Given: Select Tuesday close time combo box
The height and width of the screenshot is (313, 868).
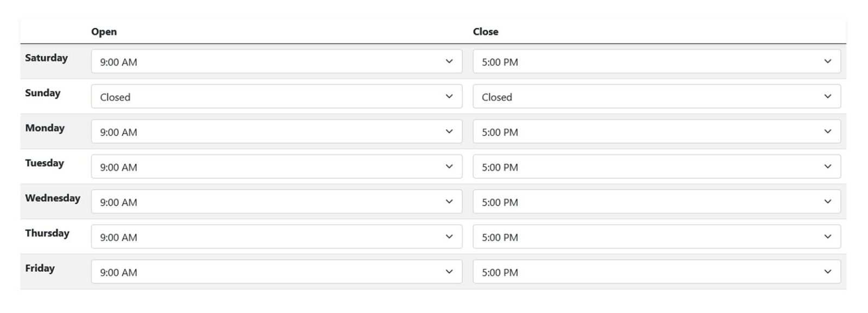Looking at the screenshot, I should click(x=656, y=167).
